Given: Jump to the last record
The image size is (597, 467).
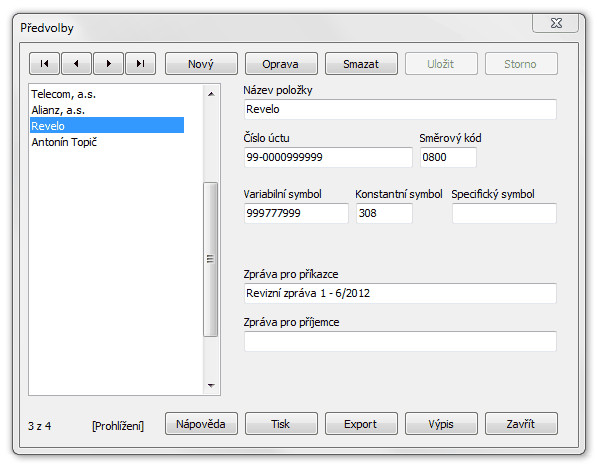Looking at the screenshot, I should 140,64.
